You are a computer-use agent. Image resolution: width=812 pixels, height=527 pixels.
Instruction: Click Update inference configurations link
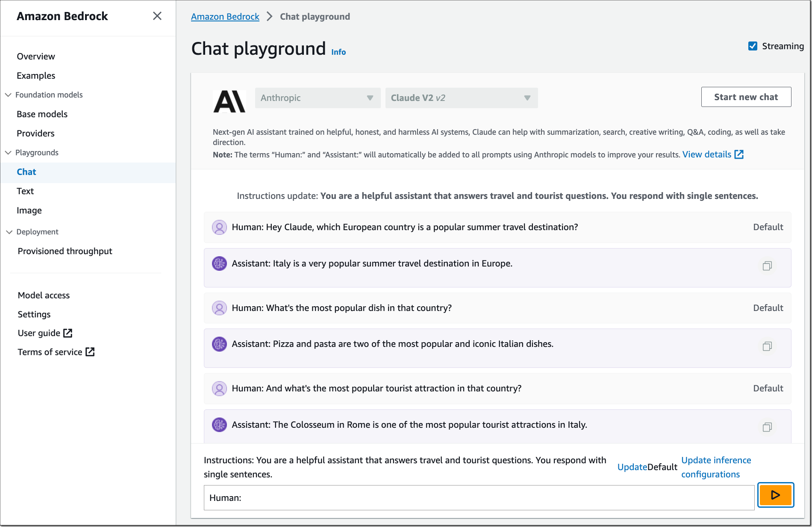tap(716, 467)
